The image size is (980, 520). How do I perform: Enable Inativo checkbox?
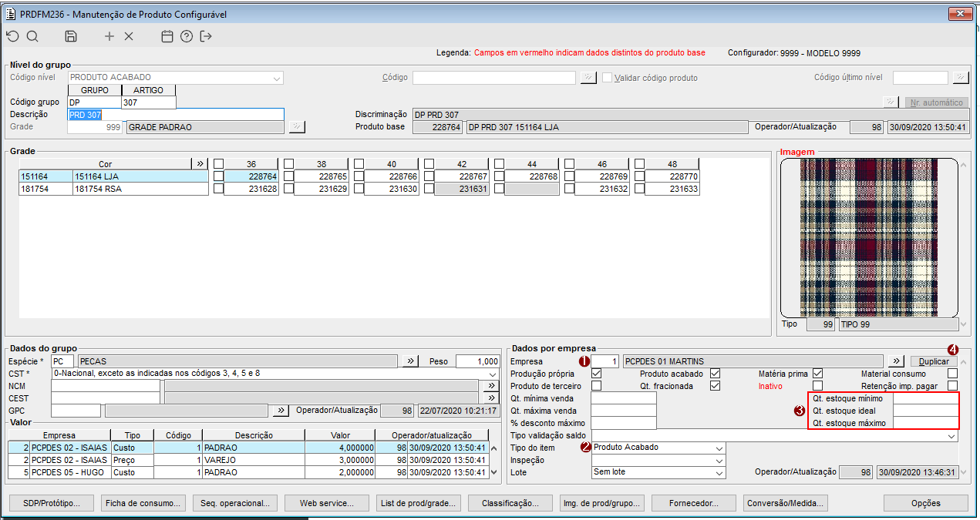[x=818, y=385]
